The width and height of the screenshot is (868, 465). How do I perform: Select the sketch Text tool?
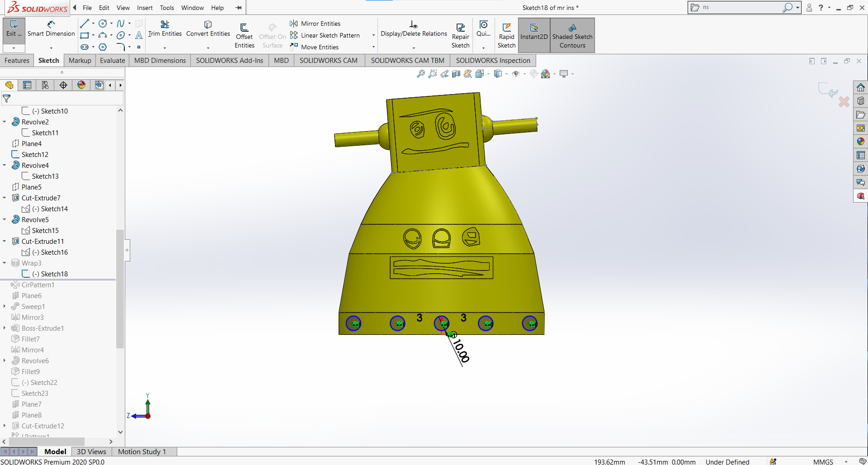pos(139,35)
